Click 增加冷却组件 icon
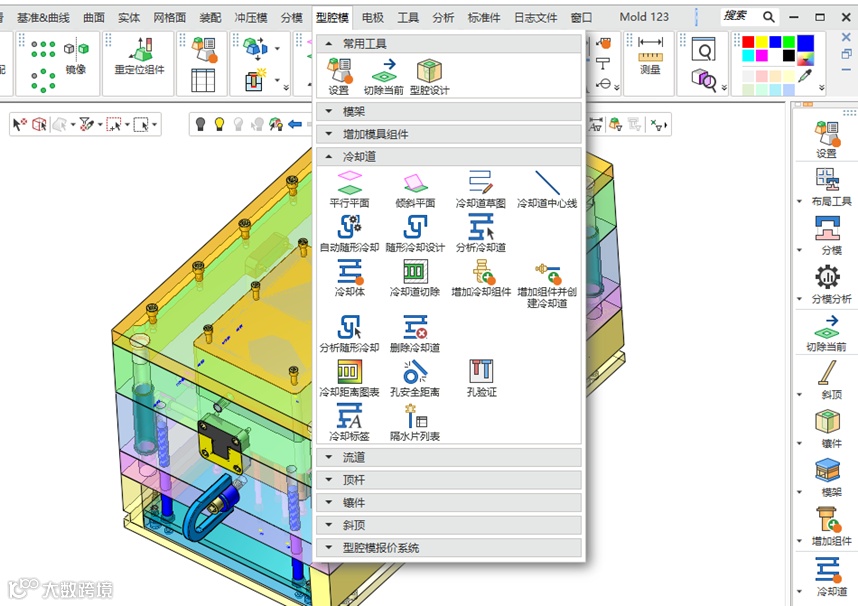Viewport: 858px width, 606px height. click(480, 278)
